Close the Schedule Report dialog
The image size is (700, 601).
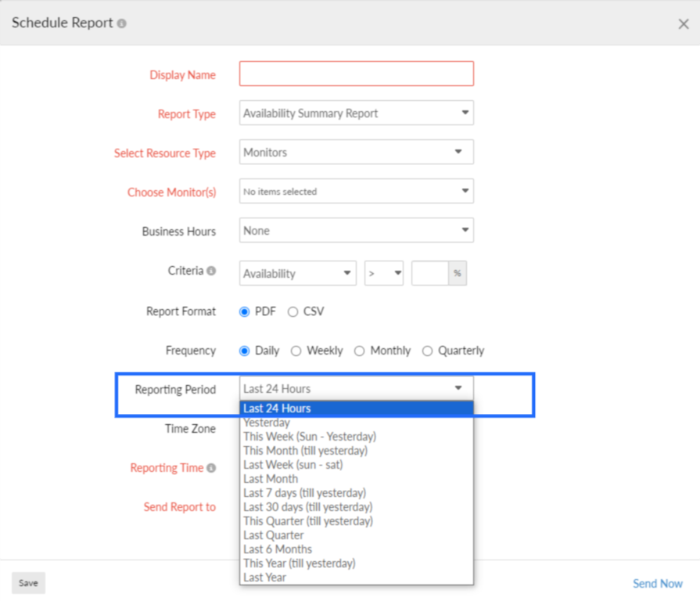coord(683,24)
